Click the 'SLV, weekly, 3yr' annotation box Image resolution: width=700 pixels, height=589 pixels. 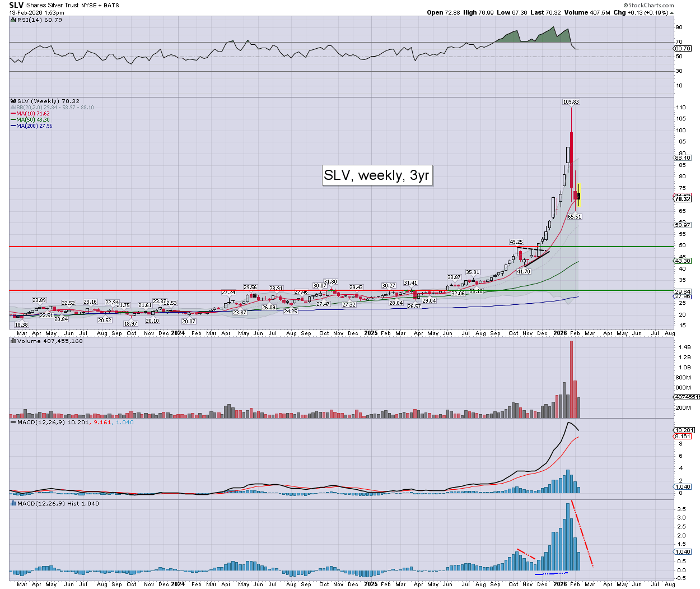coord(376,175)
